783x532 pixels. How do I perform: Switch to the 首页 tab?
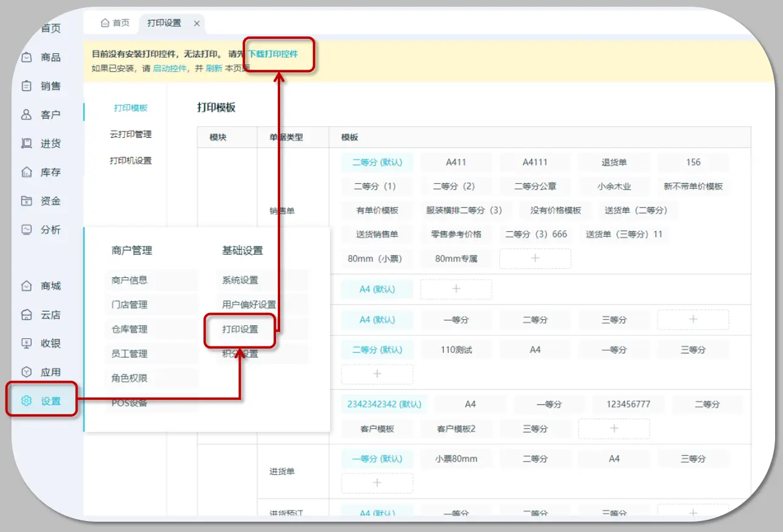pyautogui.click(x=115, y=23)
